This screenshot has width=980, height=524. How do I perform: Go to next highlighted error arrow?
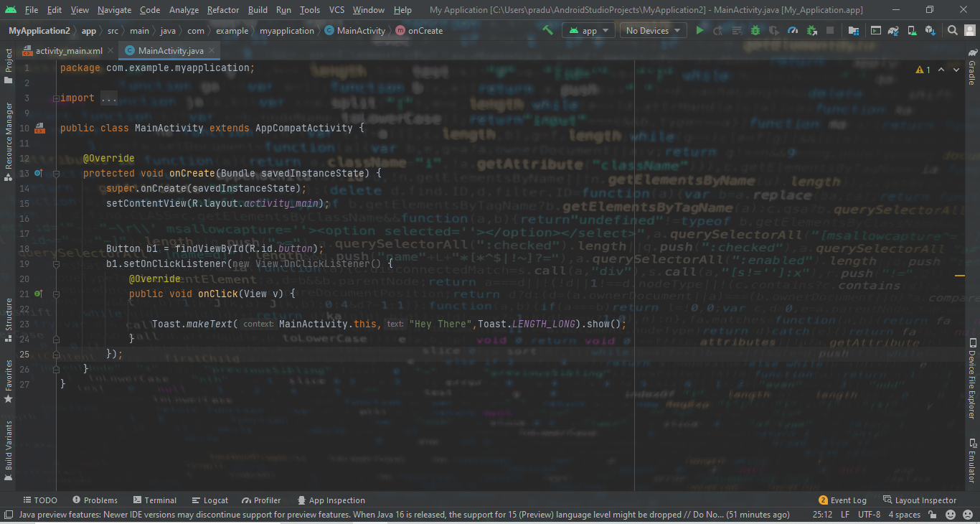[956, 70]
